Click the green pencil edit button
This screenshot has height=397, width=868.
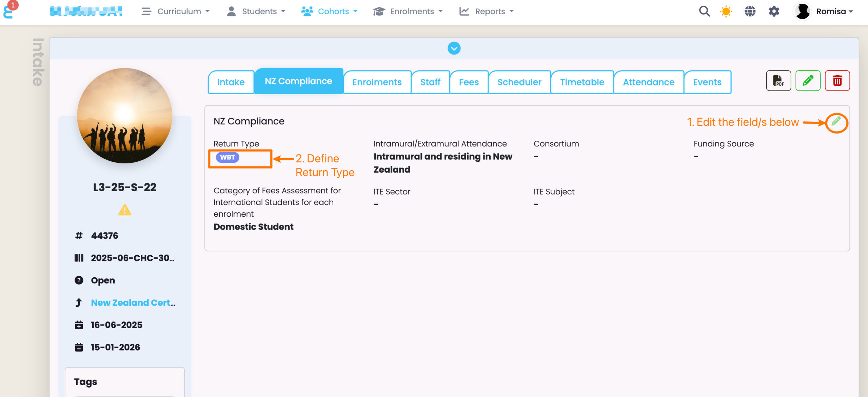pos(808,81)
